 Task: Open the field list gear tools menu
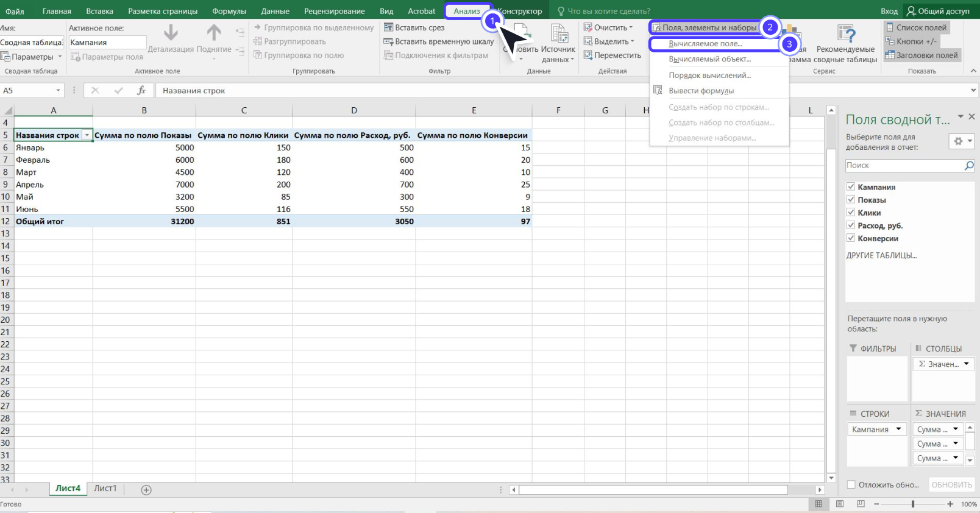pos(962,141)
